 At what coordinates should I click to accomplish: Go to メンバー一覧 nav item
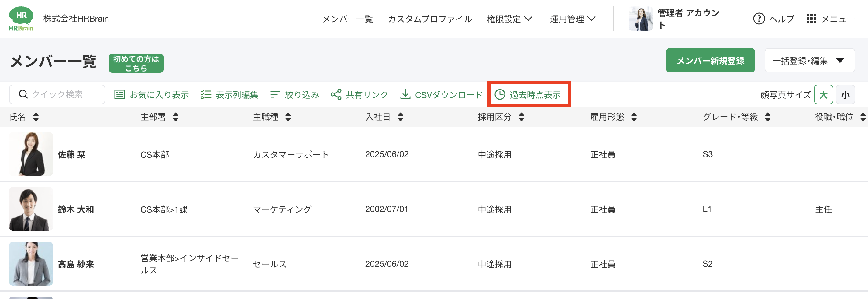pos(347,19)
